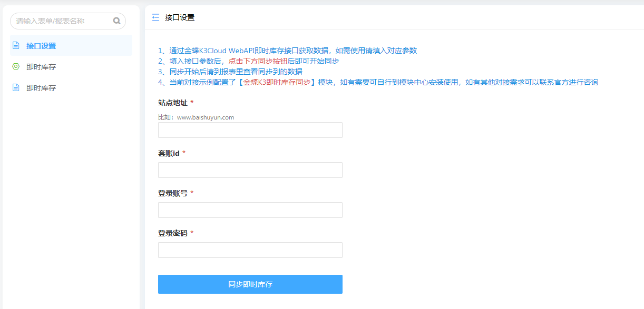Click the green hexagon icon for 即时库存

tap(16, 67)
